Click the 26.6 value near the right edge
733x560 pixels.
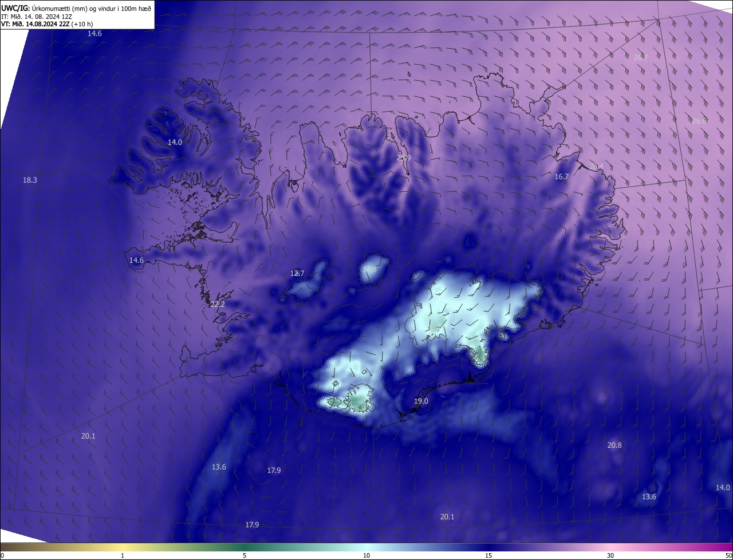[x=699, y=120]
